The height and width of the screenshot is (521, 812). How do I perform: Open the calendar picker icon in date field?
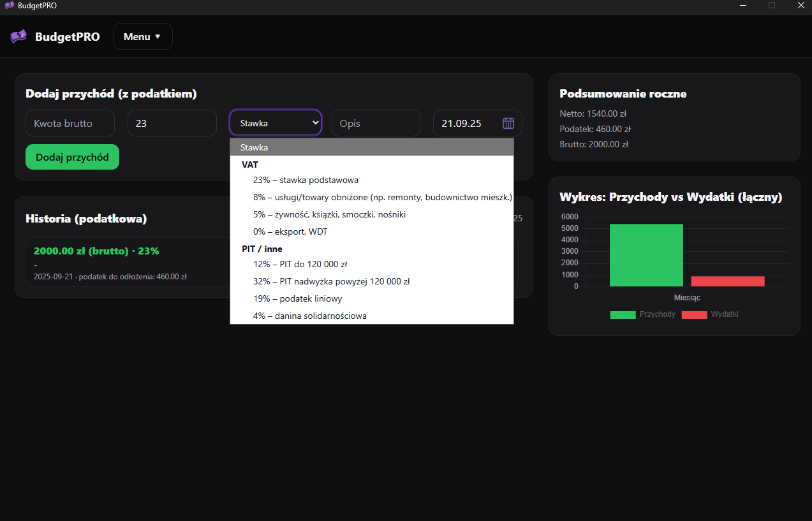508,123
